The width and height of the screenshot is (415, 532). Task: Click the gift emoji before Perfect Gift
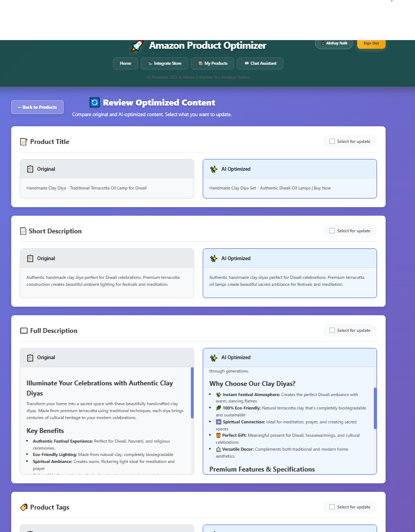(218, 435)
